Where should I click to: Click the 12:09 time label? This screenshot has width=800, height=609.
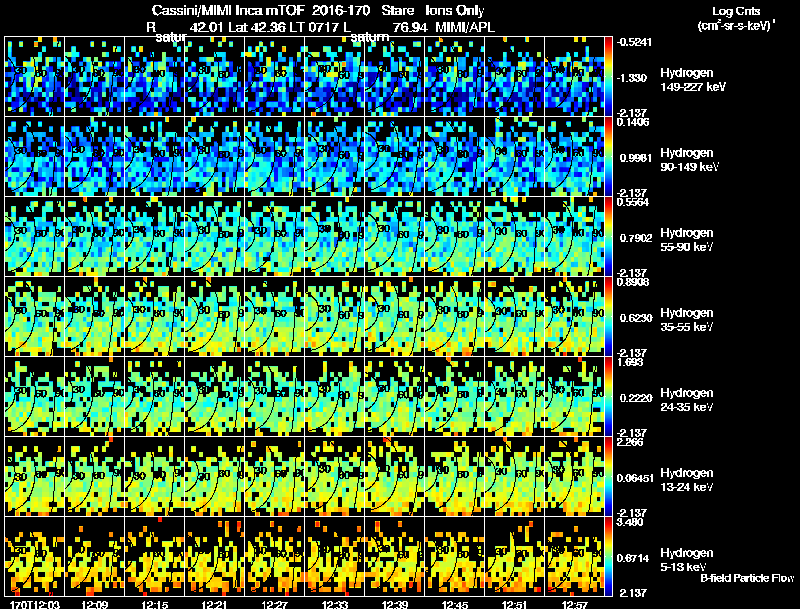pos(94,605)
